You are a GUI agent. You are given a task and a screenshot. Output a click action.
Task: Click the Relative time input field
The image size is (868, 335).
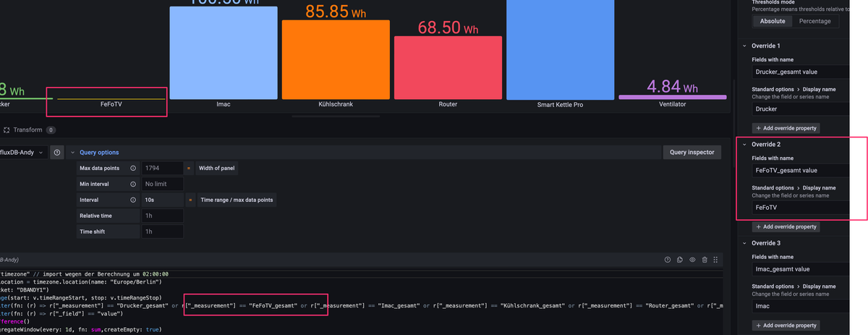point(163,216)
